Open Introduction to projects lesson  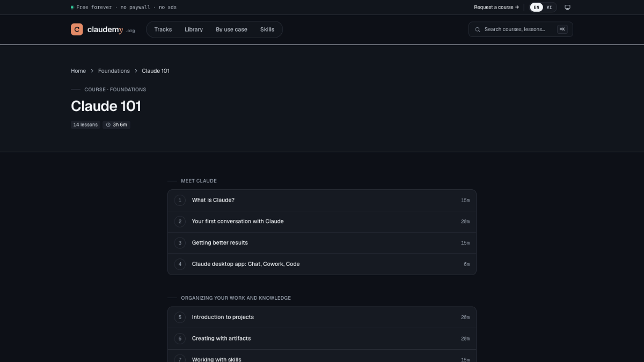(x=322, y=317)
